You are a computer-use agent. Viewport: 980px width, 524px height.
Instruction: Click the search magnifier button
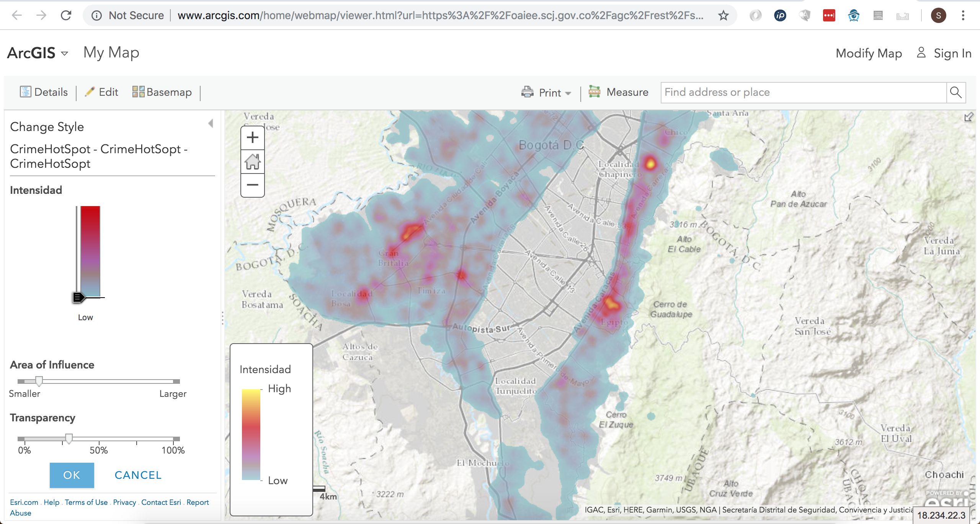click(x=956, y=92)
